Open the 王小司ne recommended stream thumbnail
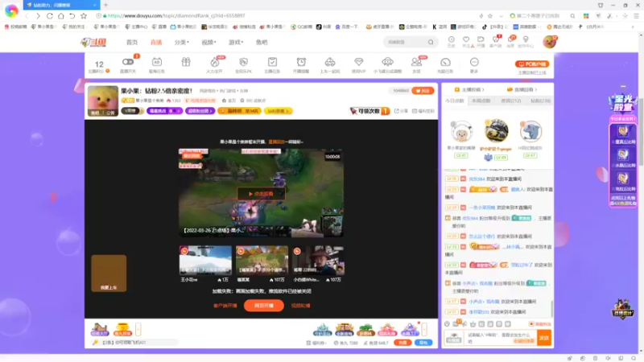Screen dimensions: 644x362 click(x=205, y=260)
